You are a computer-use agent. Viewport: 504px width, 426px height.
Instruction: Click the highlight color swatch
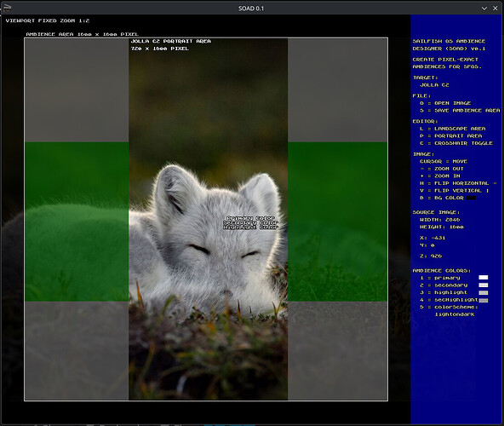point(483,293)
